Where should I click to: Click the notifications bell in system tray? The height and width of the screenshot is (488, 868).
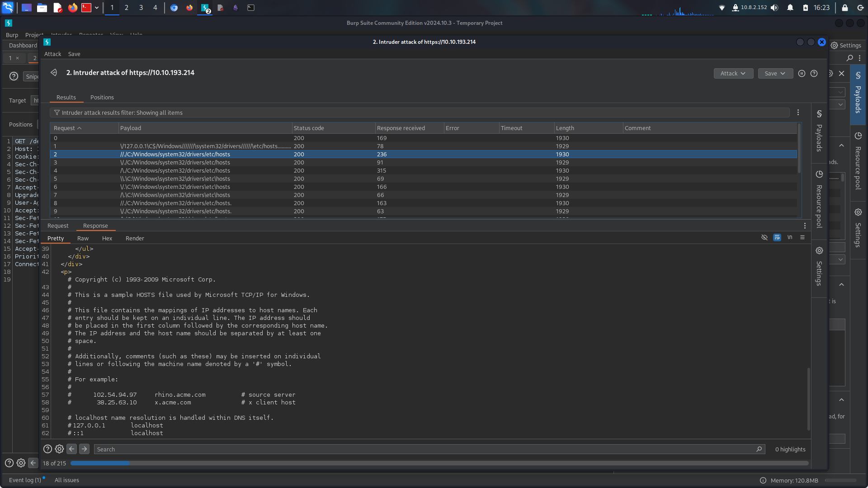pyautogui.click(x=790, y=8)
